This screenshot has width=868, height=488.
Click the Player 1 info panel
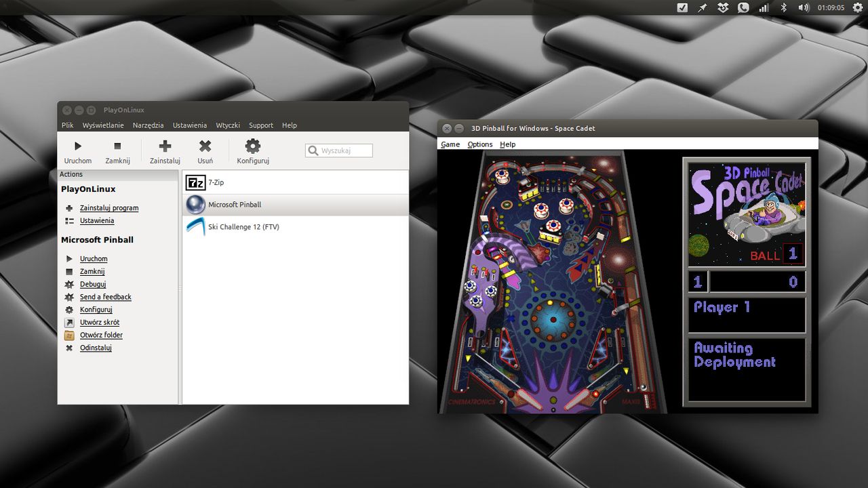(x=747, y=315)
